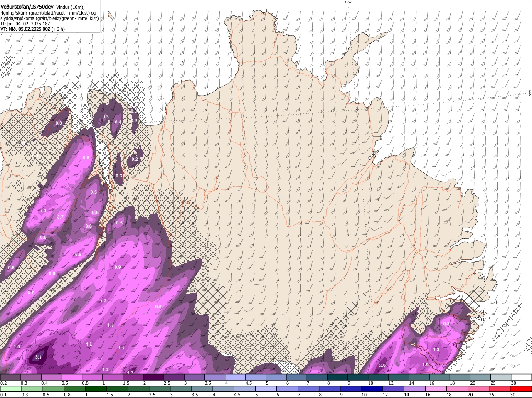Click the slydda/snjókoma legend description line

click(x=49, y=18)
